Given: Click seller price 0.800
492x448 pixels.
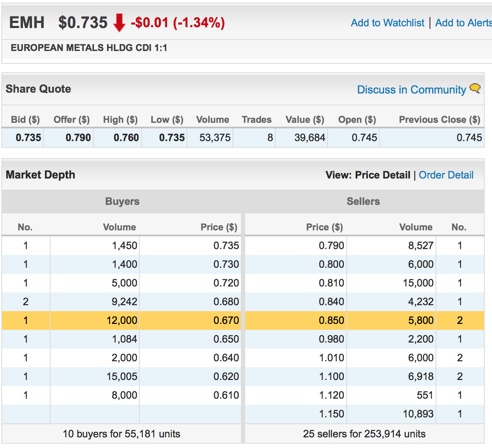Looking at the screenshot, I should coord(331,264).
